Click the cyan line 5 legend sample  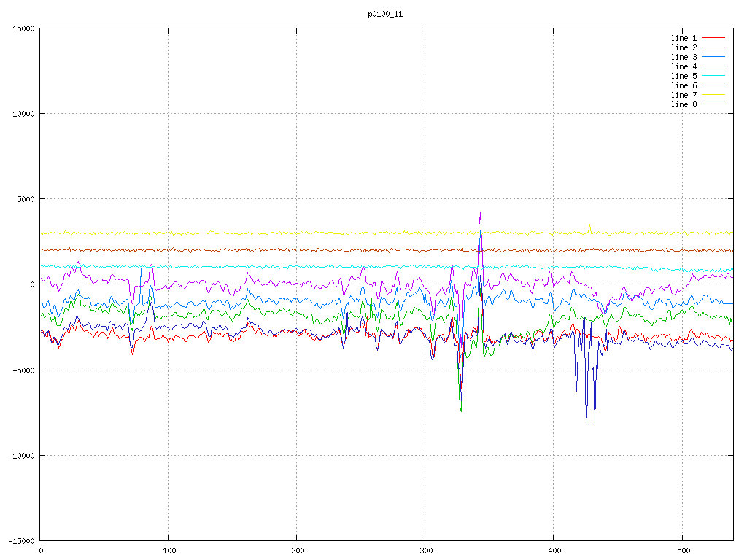pyautogui.click(x=713, y=76)
